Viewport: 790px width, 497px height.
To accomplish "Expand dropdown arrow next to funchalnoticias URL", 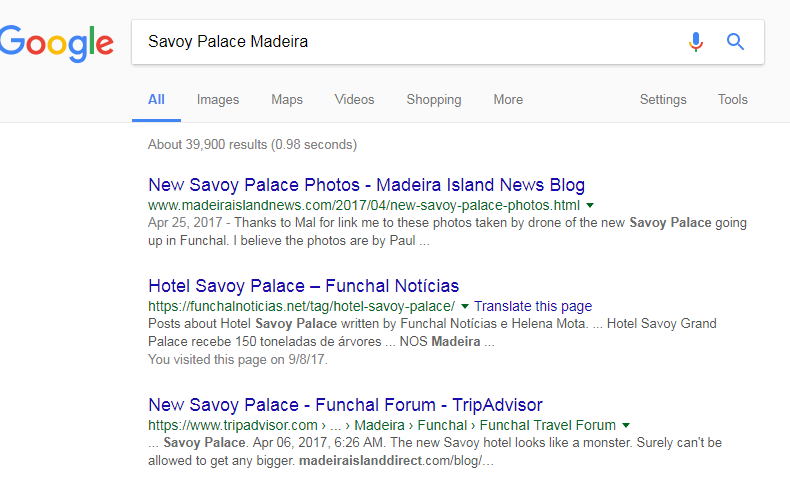I will coord(466,306).
